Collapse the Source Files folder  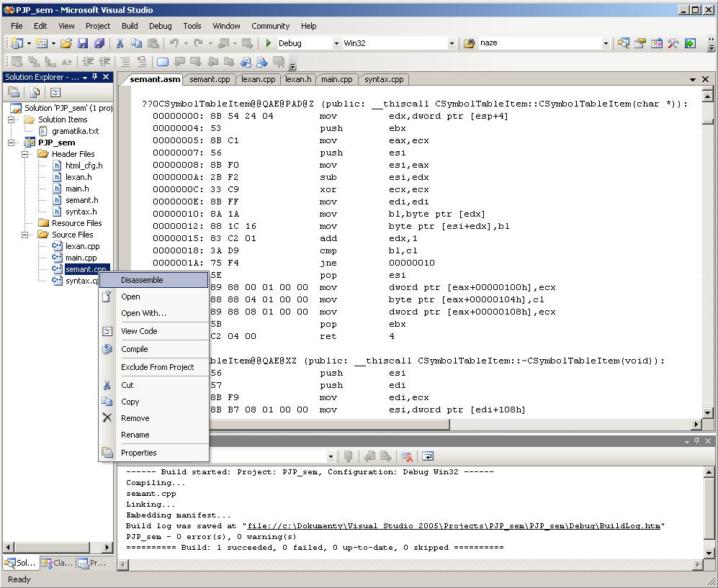(24, 235)
